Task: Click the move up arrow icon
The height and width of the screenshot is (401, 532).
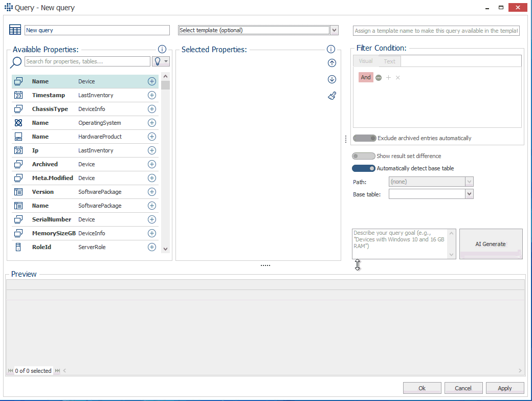Action: [x=331, y=63]
